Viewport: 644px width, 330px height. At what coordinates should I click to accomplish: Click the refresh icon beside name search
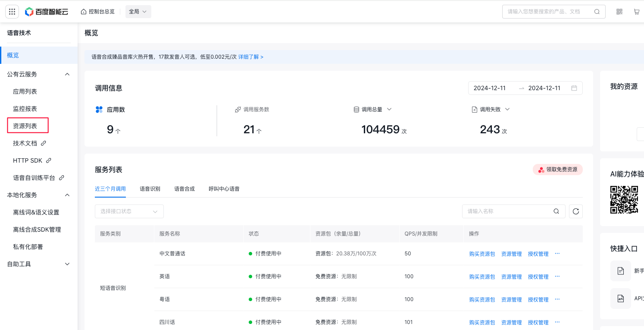(576, 211)
